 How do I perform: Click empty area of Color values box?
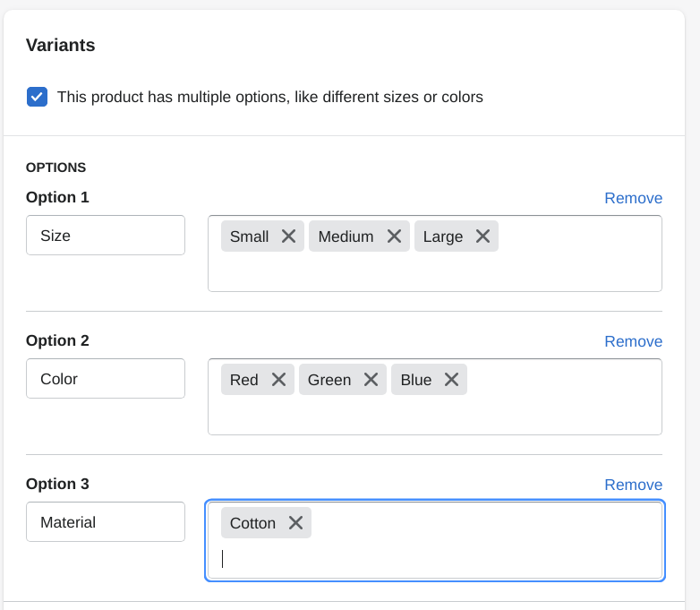click(434, 415)
